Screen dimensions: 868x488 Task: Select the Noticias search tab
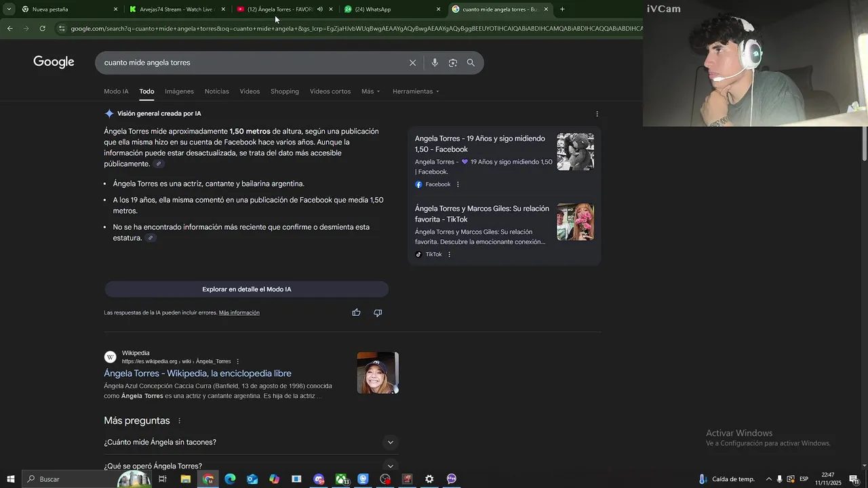click(x=217, y=91)
